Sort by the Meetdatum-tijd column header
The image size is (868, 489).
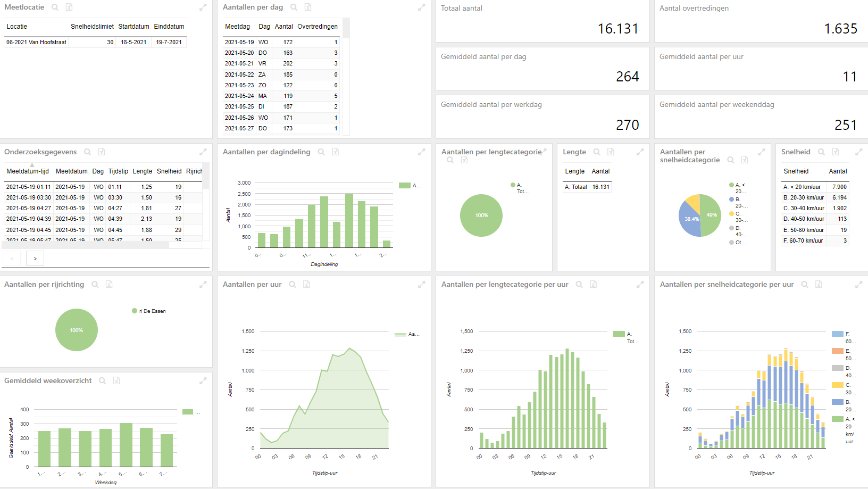[28, 171]
